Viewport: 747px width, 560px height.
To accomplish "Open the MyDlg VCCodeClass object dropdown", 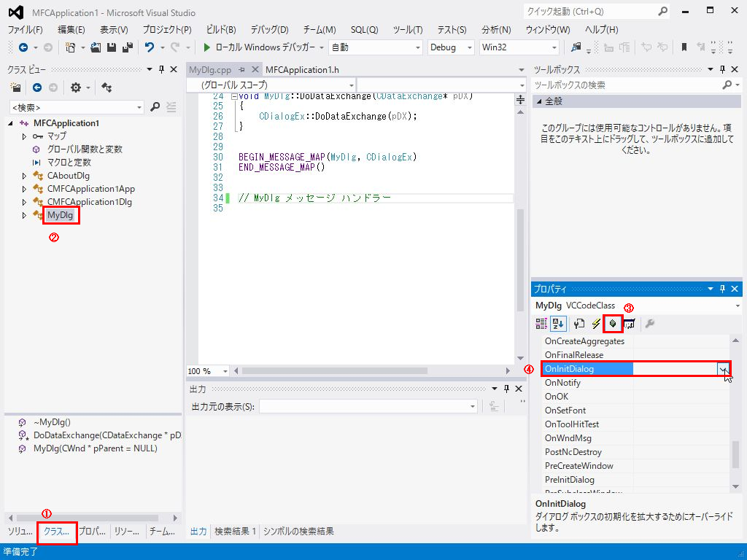I will pyautogui.click(x=738, y=306).
